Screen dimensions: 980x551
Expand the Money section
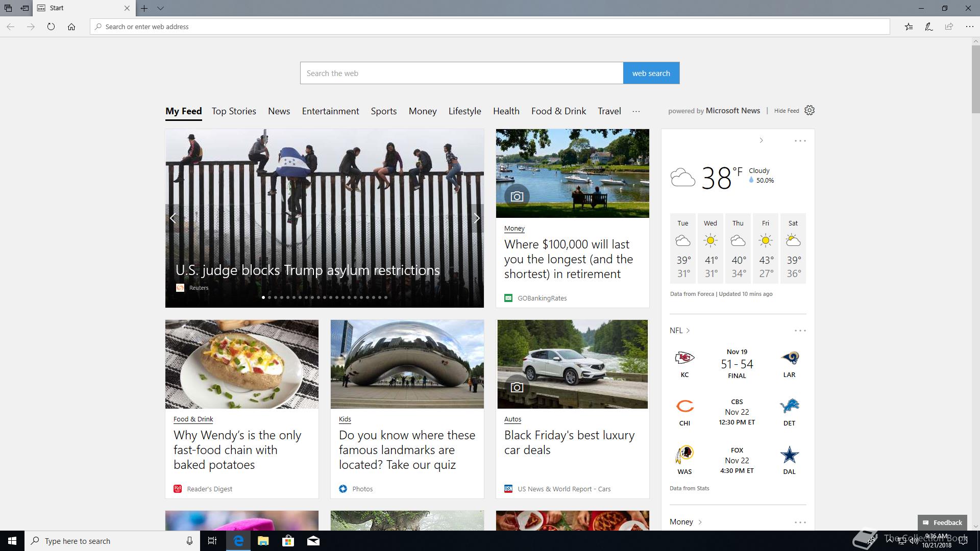(686, 522)
